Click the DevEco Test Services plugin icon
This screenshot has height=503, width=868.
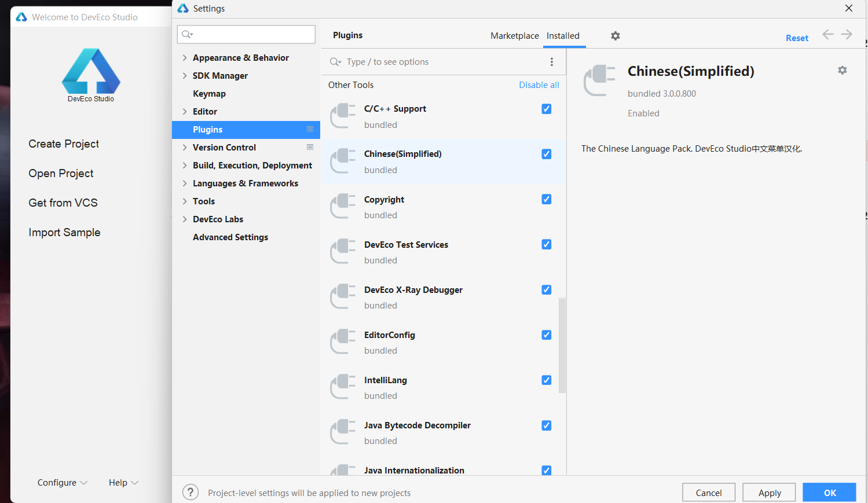pyautogui.click(x=343, y=251)
